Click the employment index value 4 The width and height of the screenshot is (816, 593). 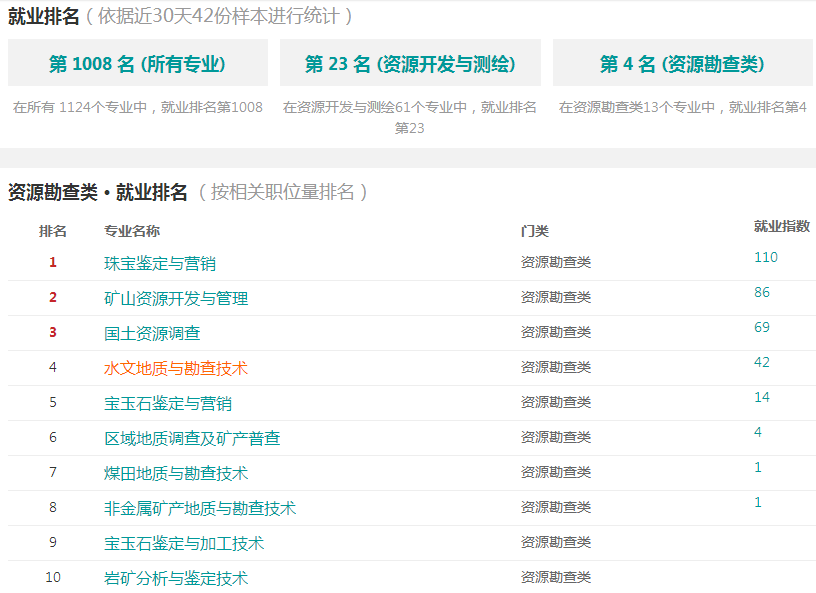coord(758,432)
